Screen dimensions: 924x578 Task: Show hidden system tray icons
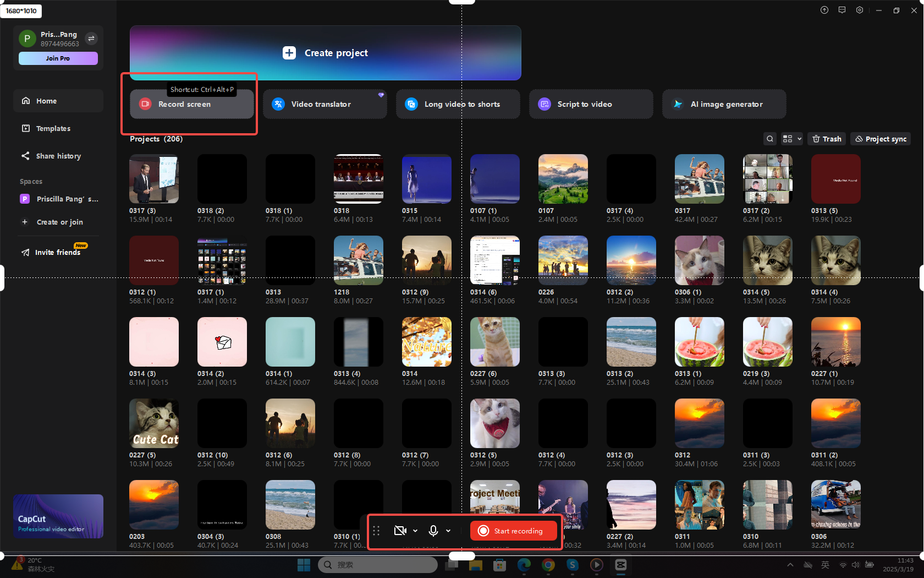click(x=790, y=565)
